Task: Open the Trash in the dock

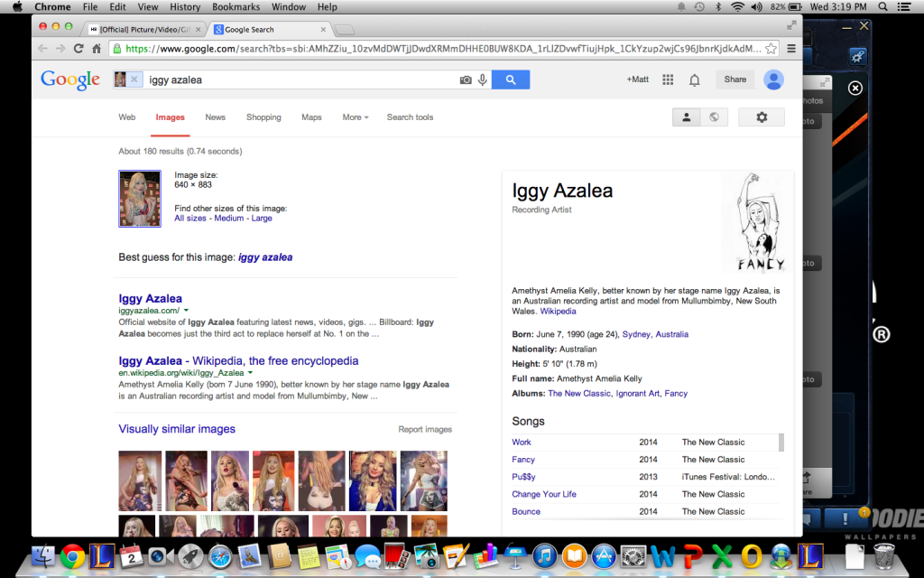Action: click(884, 556)
